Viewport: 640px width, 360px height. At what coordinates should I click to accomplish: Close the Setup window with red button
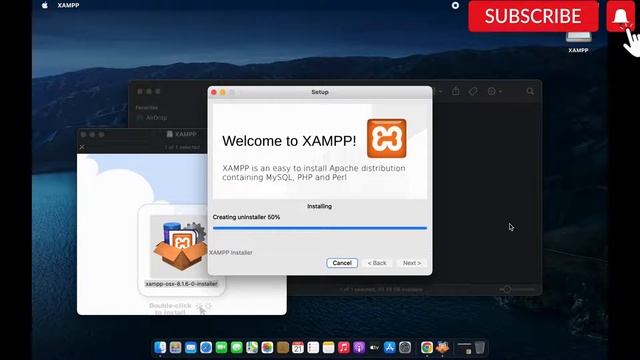213,92
